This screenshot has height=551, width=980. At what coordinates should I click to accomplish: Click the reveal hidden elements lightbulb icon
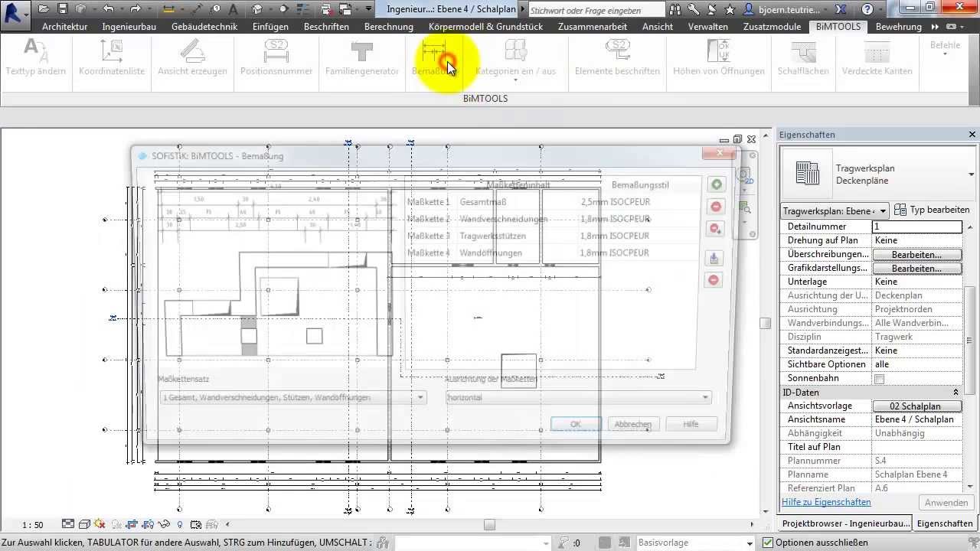coord(180,524)
